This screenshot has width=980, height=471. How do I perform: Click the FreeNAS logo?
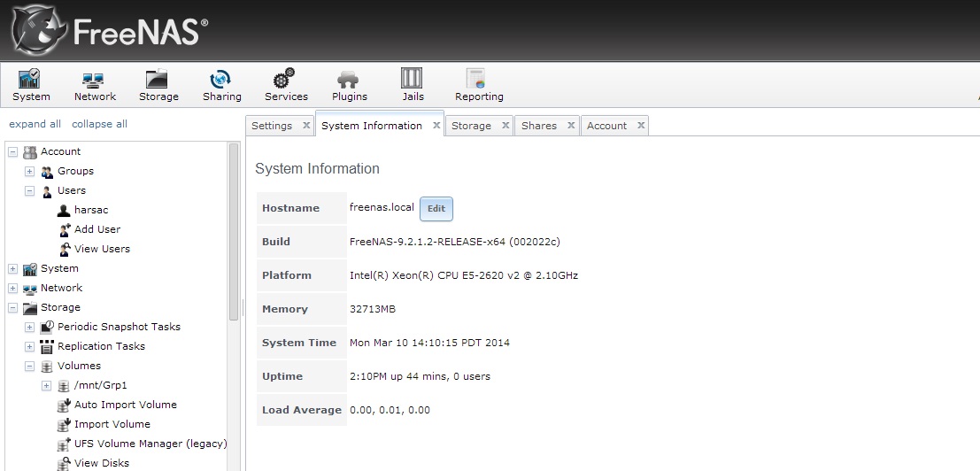coord(109,30)
